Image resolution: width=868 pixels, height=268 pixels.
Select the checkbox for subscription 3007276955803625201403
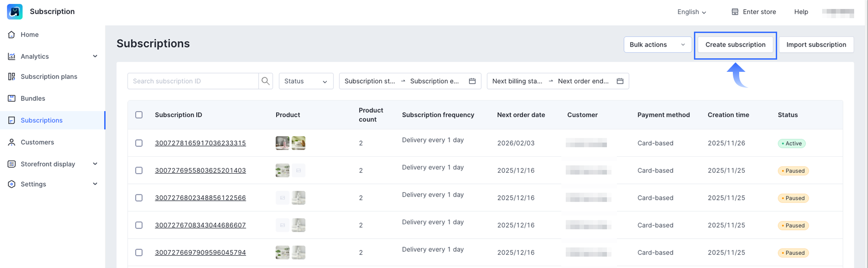click(139, 170)
